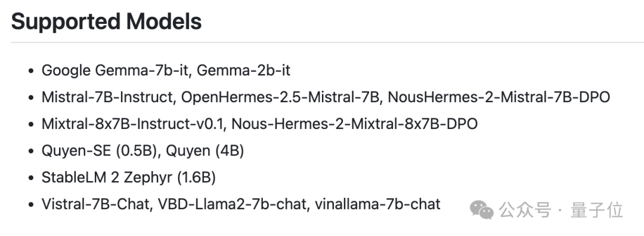Click Mixtral-8x7B-Instruct-v0.1 model name
Viewport: 644px width, 236px height.
pyautogui.click(x=134, y=124)
